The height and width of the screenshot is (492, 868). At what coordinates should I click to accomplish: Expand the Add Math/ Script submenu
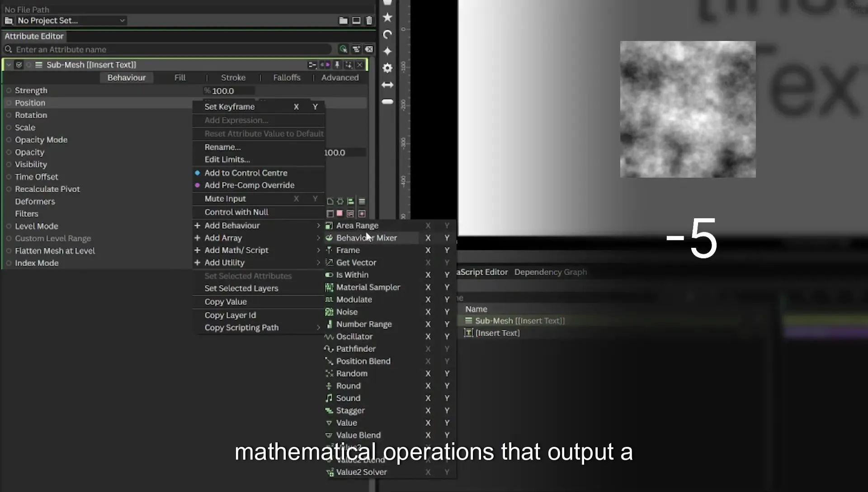click(259, 250)
